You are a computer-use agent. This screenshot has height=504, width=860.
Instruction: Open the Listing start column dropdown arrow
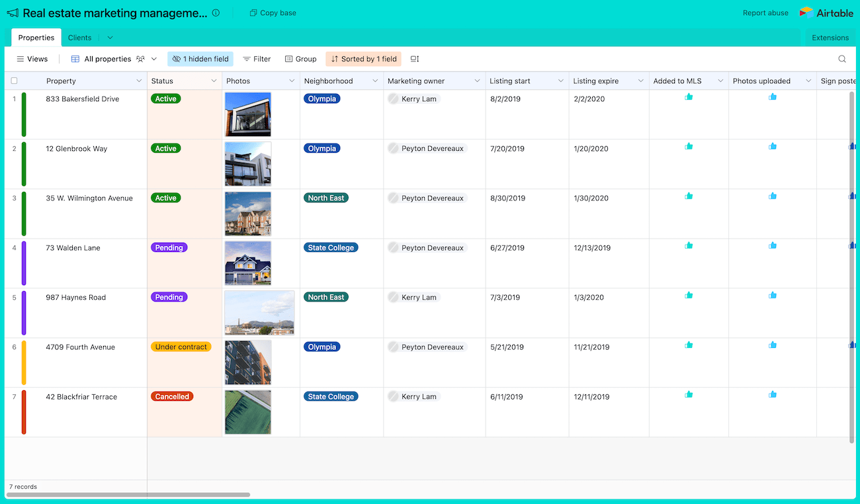[560, 81]
